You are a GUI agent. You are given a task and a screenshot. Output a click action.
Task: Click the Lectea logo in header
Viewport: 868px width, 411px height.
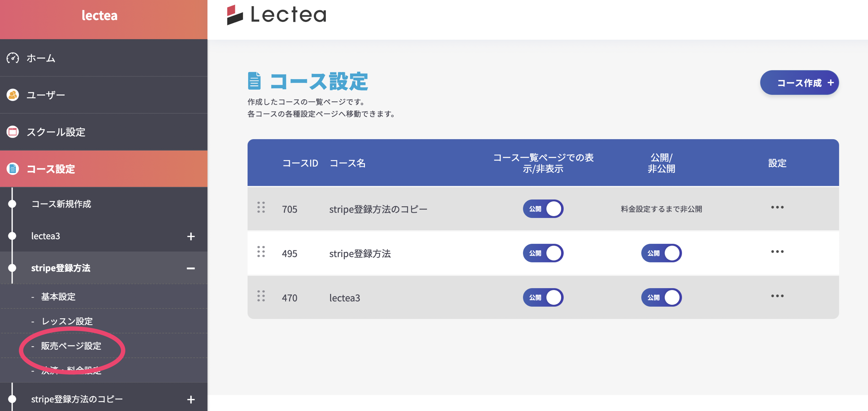click(x=276, y=15)
